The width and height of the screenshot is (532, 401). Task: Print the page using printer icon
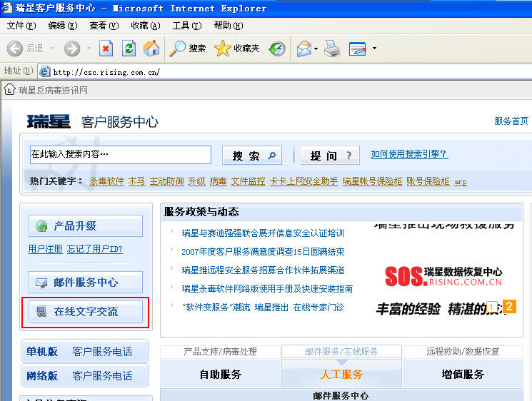pyautogui.click(x=332, y=49)
